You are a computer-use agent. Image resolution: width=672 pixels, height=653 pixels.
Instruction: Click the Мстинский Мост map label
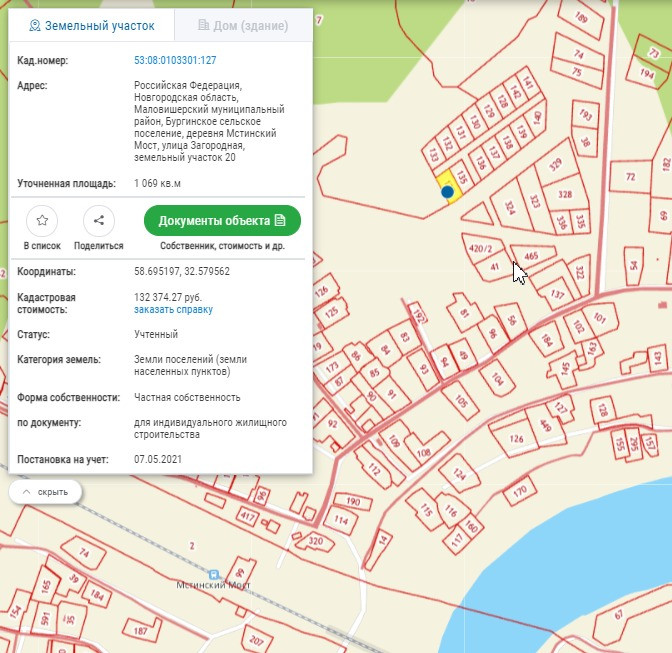212,584
